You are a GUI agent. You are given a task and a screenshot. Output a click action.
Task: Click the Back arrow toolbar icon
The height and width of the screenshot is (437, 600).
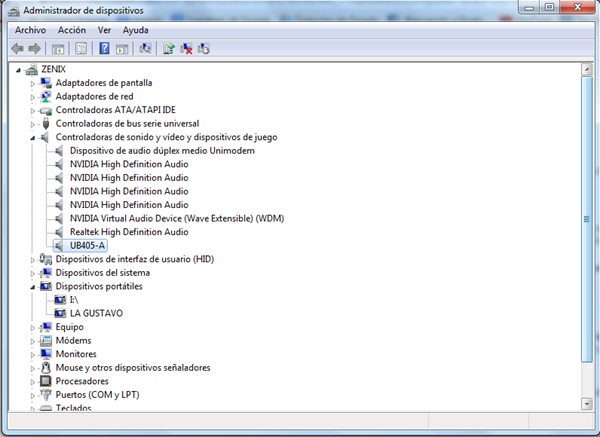18,49
